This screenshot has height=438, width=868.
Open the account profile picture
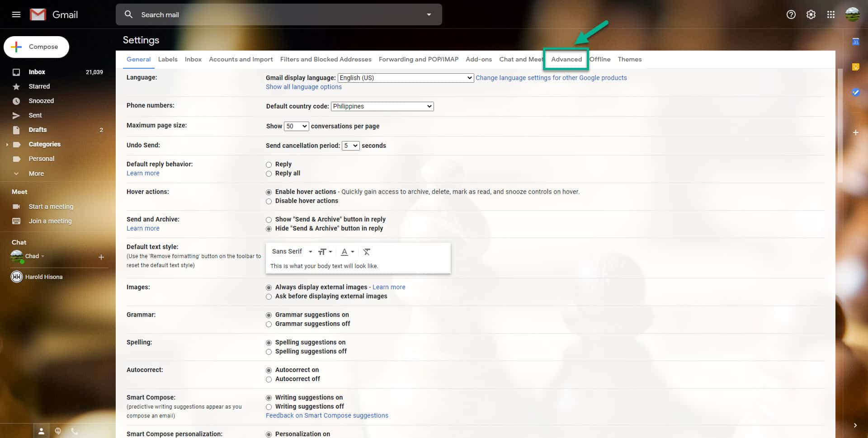tap(853, 14)
